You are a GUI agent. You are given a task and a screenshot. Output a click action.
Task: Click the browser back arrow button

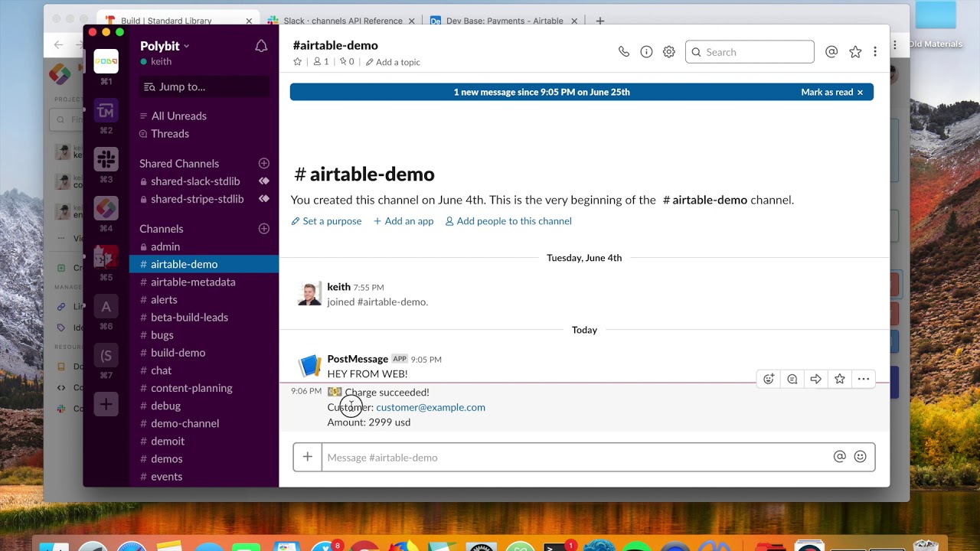point(58,45)
